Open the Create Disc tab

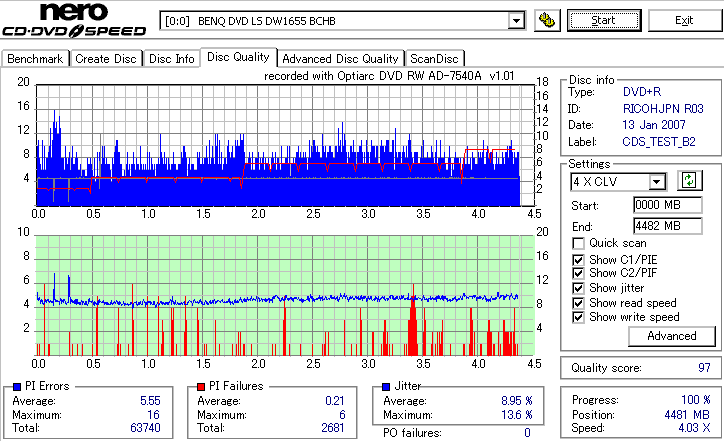pos(106,59)
